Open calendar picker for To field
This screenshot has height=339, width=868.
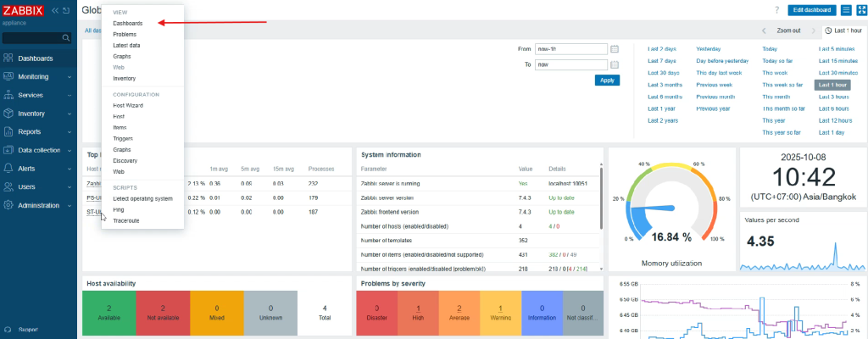tap(615, 64)
